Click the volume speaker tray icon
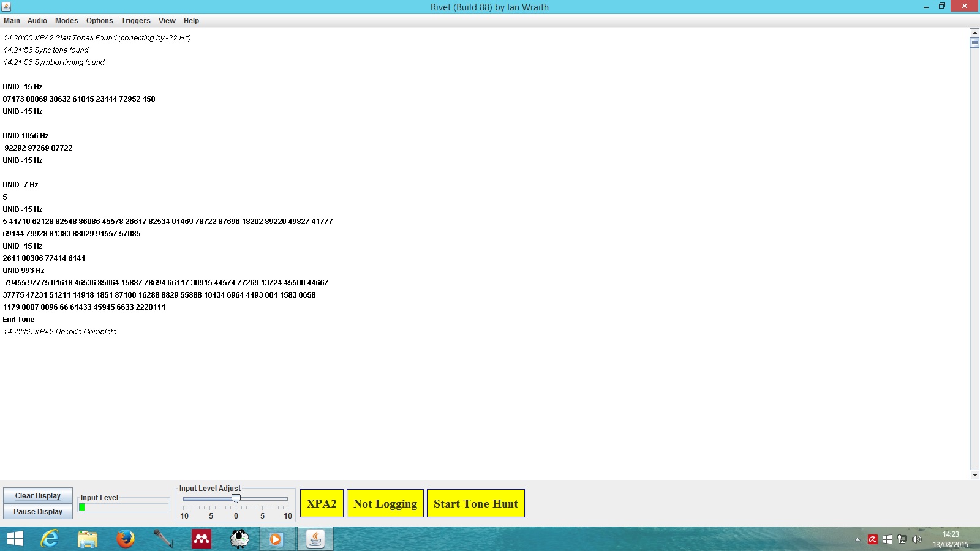Screen dimensions: 980x551 (916, 539)
